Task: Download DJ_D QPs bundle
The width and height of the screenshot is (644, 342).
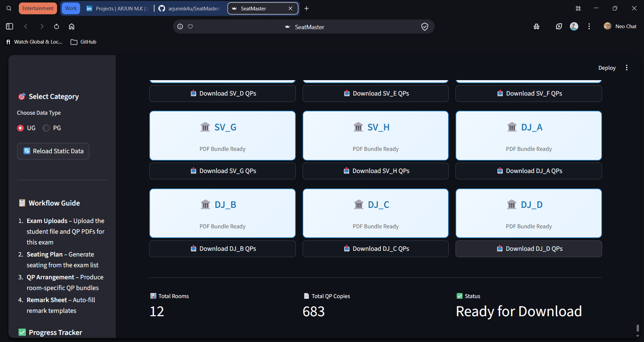Action: pyautogui.click(x=529, y=249)
